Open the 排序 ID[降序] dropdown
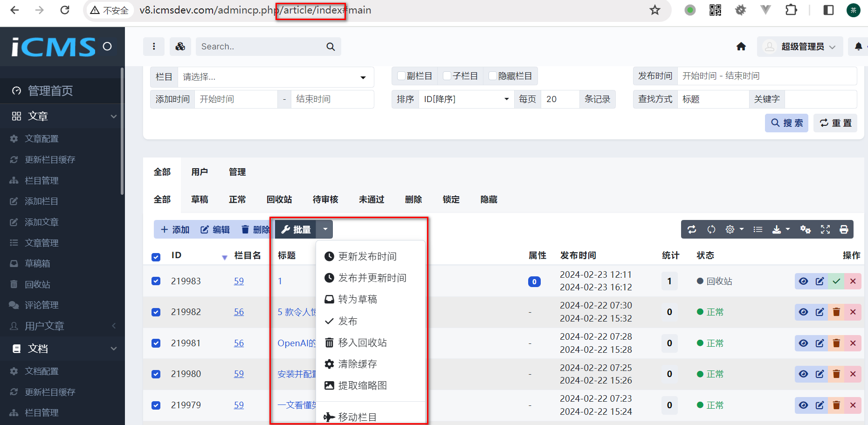This screenshot has width=868, height=425. coord(466,99)
